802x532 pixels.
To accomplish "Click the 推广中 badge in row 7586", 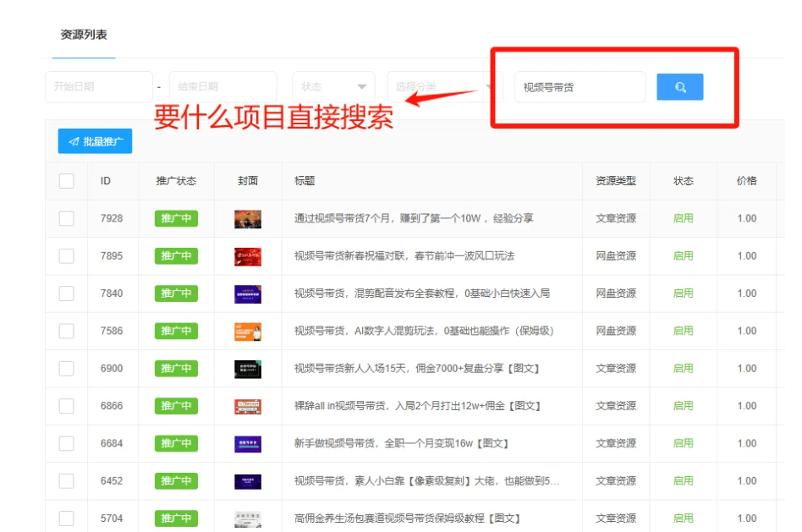I will coord(176,331).
